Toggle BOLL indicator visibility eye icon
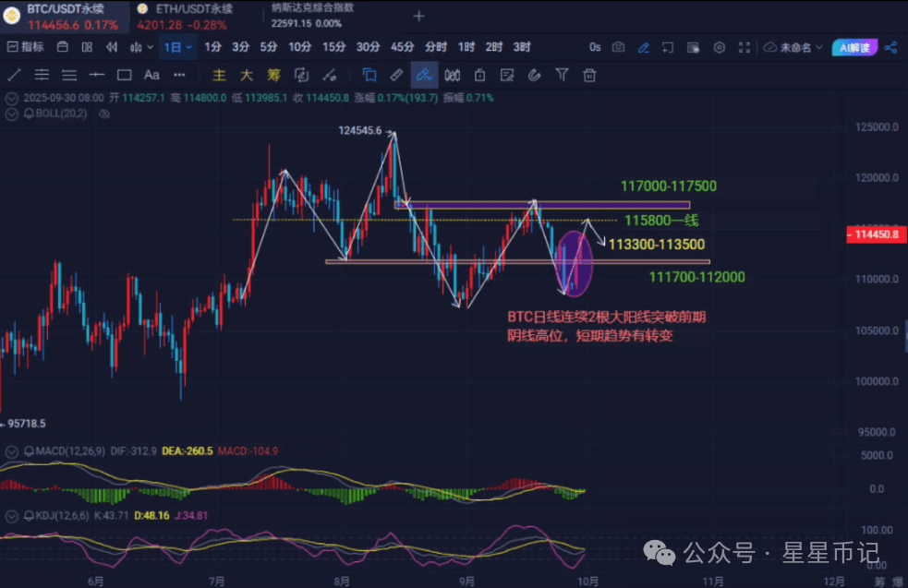 coord(104,114)
